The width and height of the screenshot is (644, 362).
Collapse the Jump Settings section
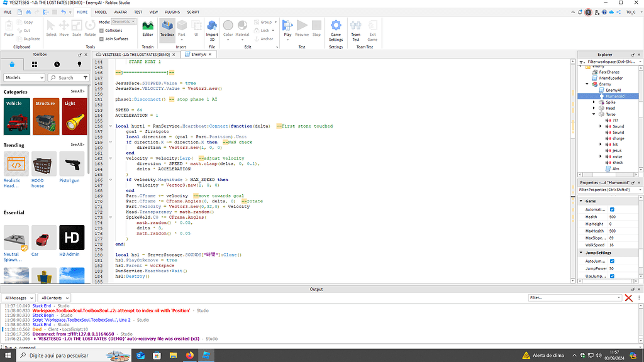(x=581, y=253)
